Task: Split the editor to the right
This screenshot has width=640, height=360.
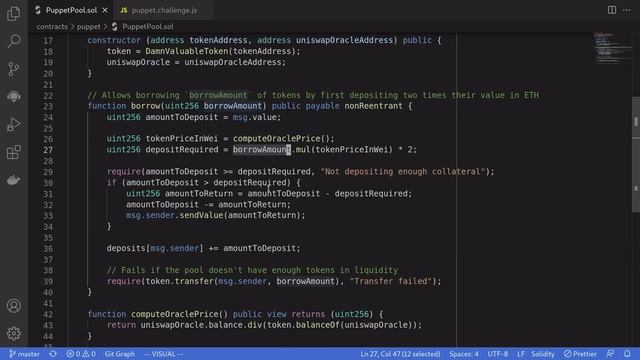Action: 611,10
